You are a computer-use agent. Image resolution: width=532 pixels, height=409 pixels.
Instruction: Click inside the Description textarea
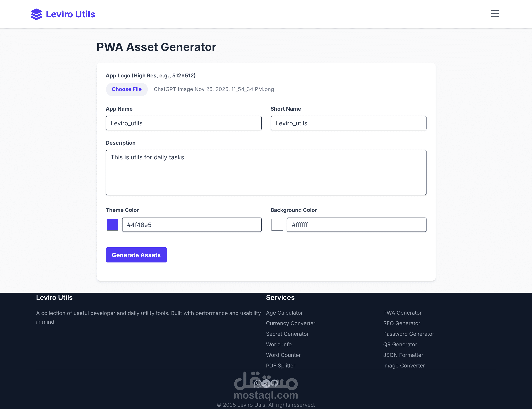[x=266, y=173]
